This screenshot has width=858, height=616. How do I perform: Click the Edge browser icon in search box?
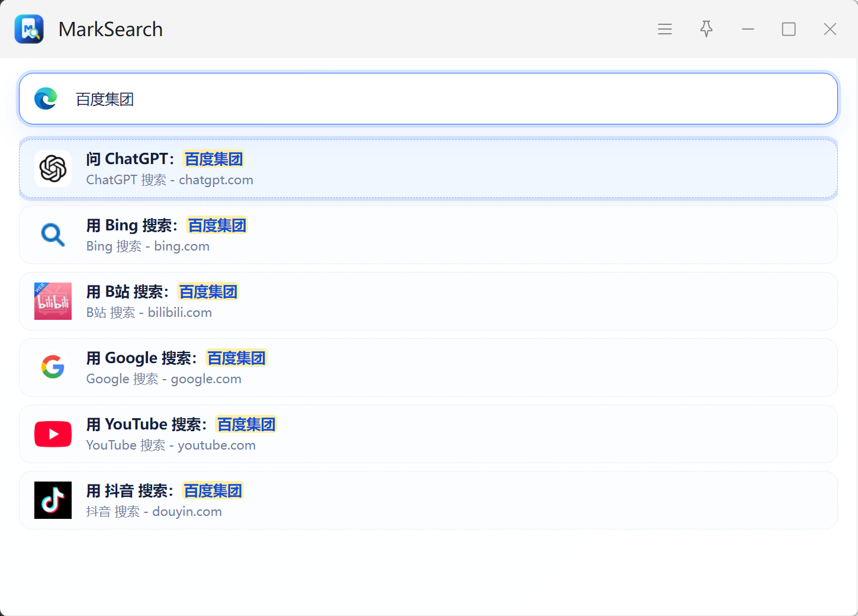pos(46,98)
